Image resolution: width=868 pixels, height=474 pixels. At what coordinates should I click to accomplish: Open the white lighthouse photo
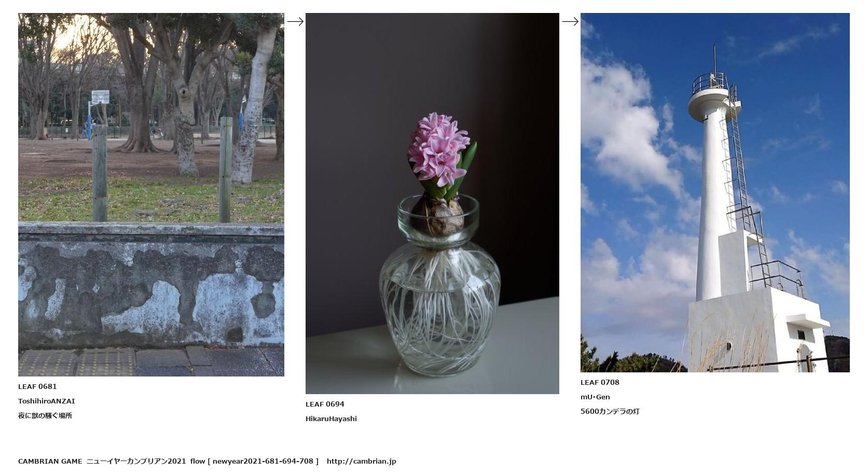[x=715, y=192]
